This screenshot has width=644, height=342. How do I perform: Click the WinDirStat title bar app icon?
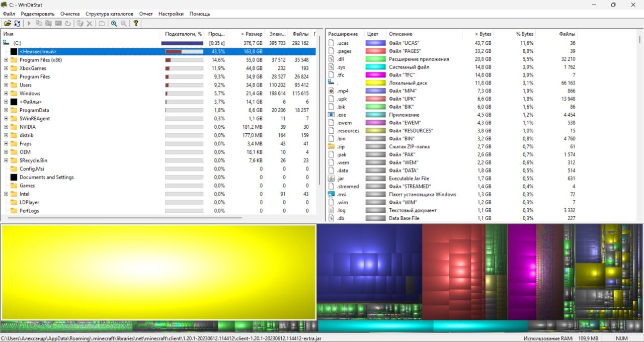tap(5, 5)
